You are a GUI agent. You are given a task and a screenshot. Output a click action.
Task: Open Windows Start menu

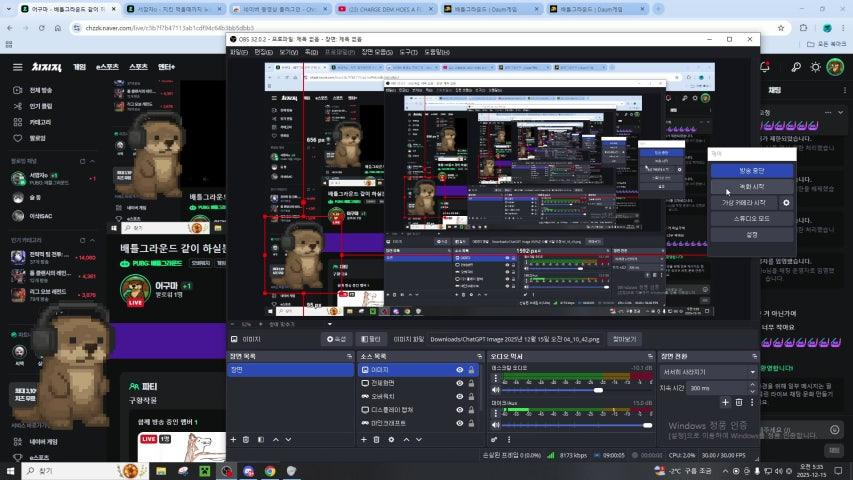10,471
